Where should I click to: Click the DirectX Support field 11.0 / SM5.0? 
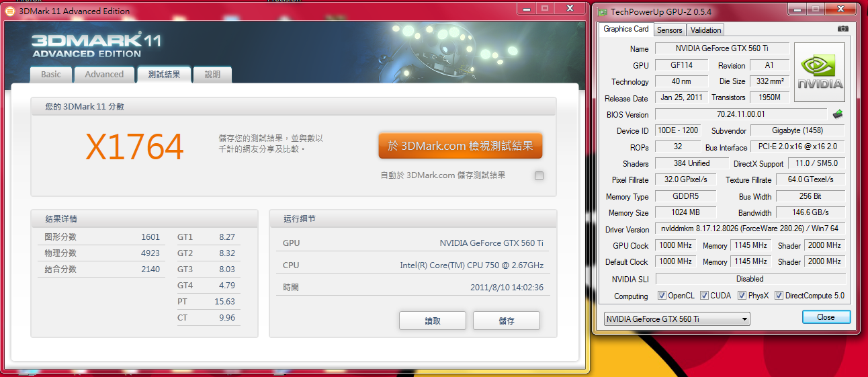tap(816, 163)
